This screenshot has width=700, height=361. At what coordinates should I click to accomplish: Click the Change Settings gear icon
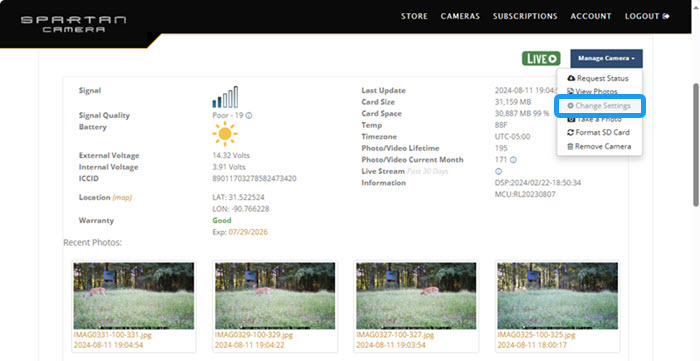coord(571,106)
